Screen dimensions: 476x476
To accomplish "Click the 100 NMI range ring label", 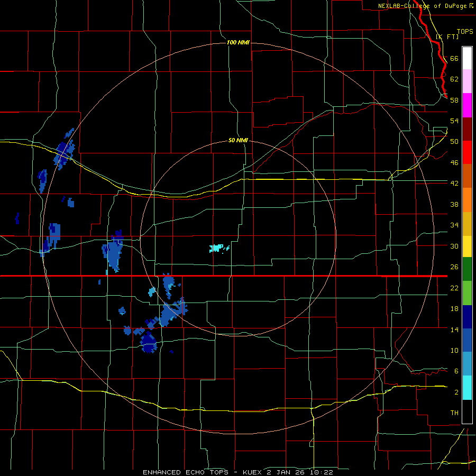I will (238, 42).
